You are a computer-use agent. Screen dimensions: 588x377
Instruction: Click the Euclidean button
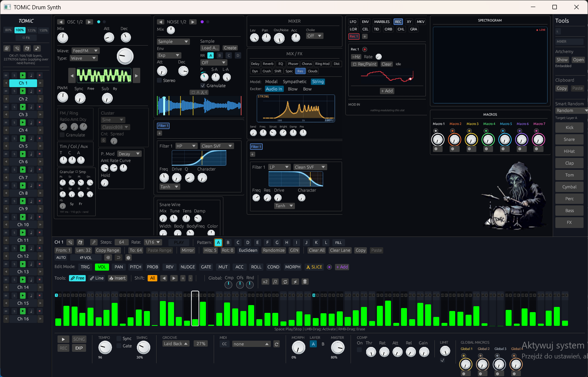(x=248, y=250)
